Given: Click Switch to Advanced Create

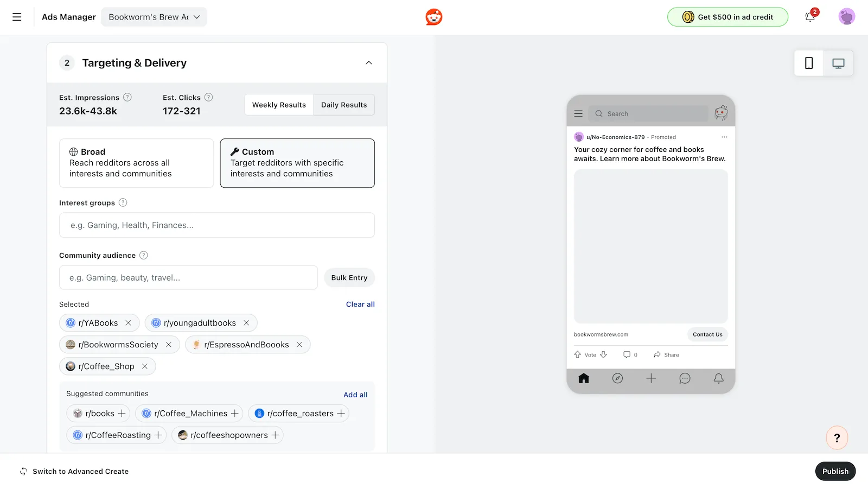Looking at the screenshot, I should pyautogui.click(x=74, y=472).
